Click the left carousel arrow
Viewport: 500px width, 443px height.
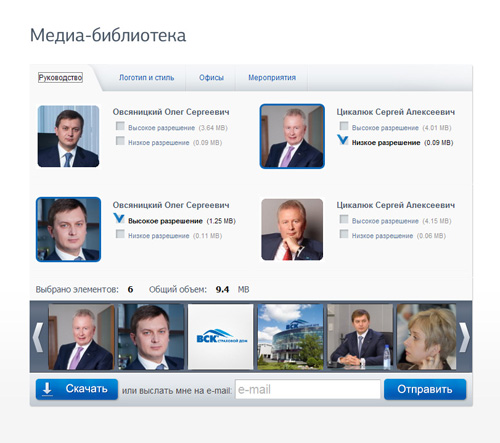pyautogui.click(x=38, y=337)
